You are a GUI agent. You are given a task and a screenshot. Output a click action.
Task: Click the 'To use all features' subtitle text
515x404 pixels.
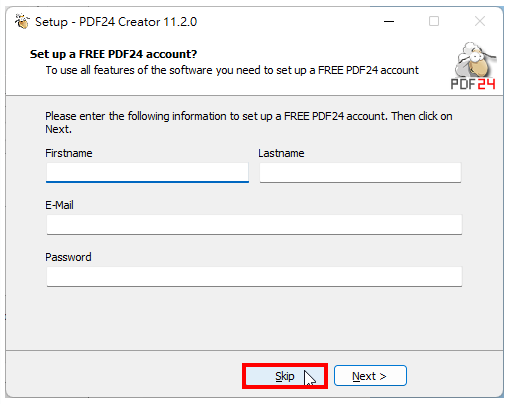[x=232, y=70]
